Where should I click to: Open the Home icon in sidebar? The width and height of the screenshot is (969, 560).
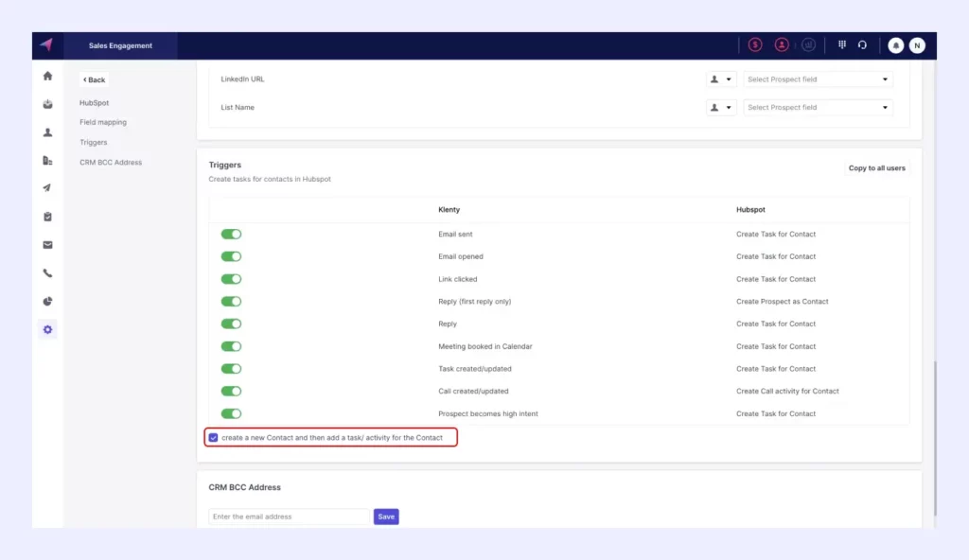tap(47, 76)
